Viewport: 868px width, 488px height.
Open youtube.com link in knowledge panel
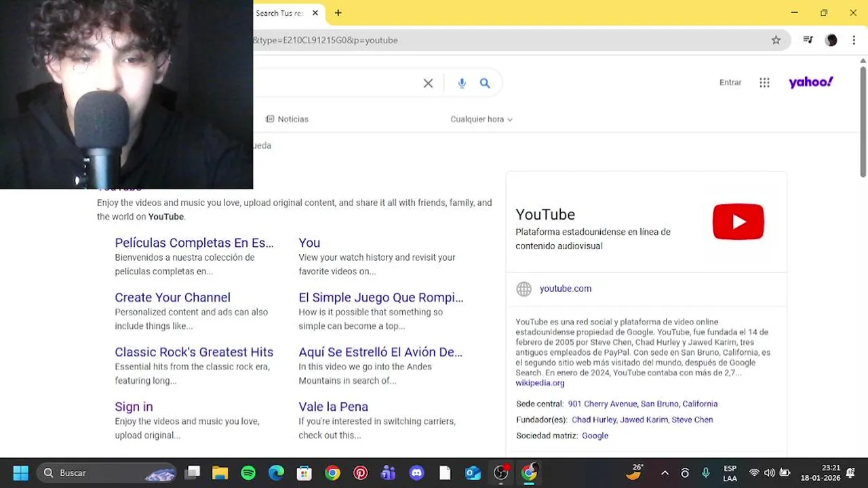(566, 289)
